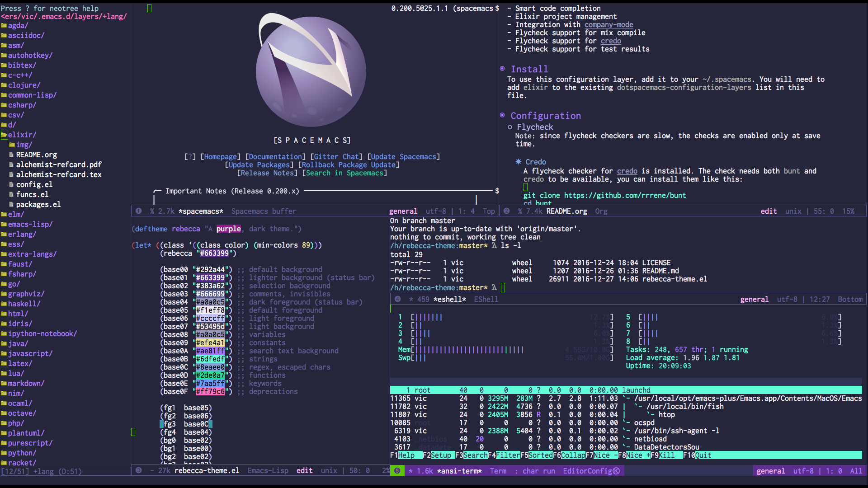Screen dimensions: 868x488
Task: Collapse the elixir/ directory
Action: pos(22,135)
